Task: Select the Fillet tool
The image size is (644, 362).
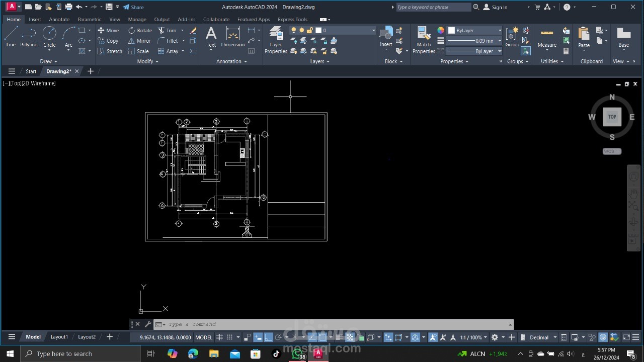Action: (168, 41)
